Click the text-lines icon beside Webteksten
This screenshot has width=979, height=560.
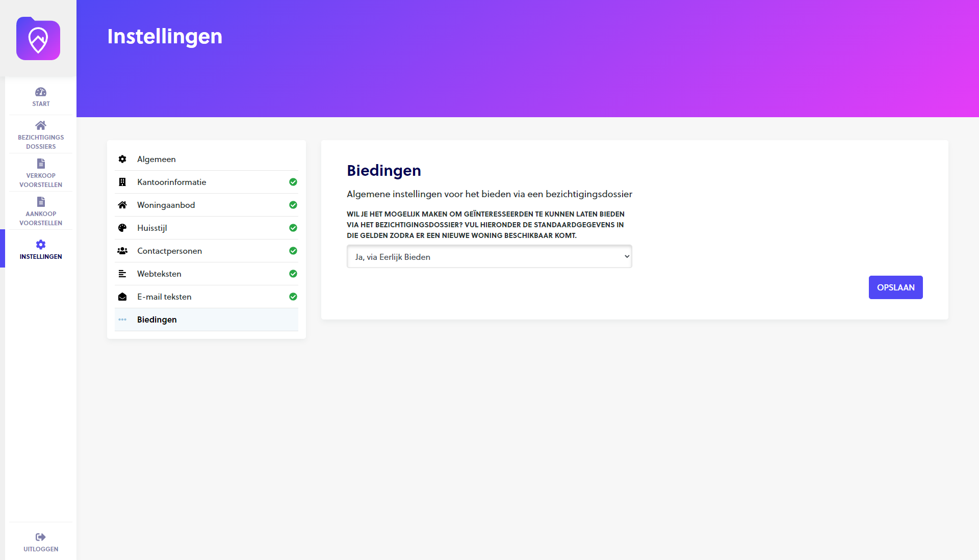pyautogui.click(x=122, y=274)
